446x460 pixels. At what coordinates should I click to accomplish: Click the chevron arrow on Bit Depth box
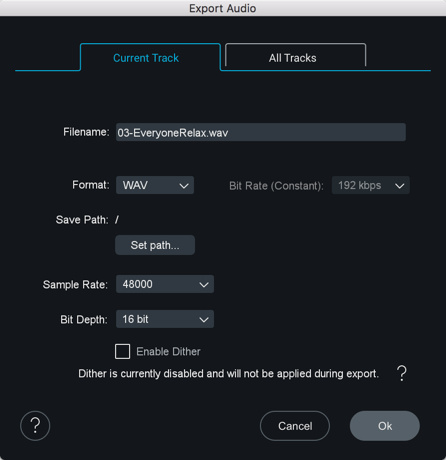click(x=204, y=320)
